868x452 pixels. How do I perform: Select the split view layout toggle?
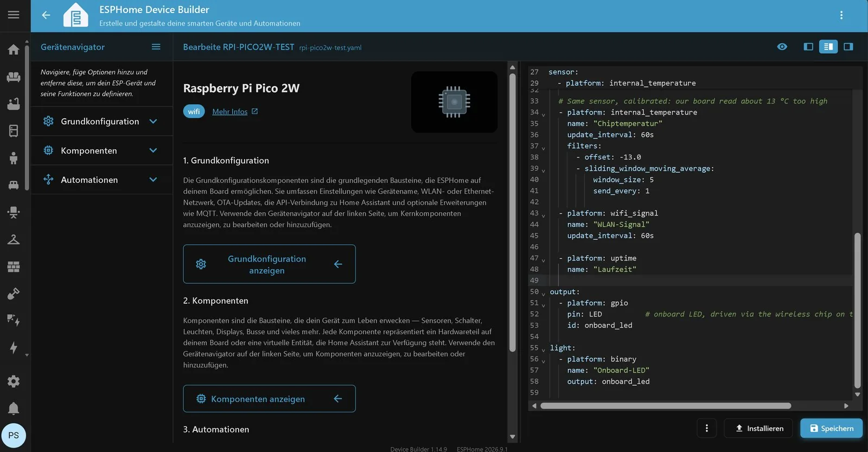coord(828,47)
